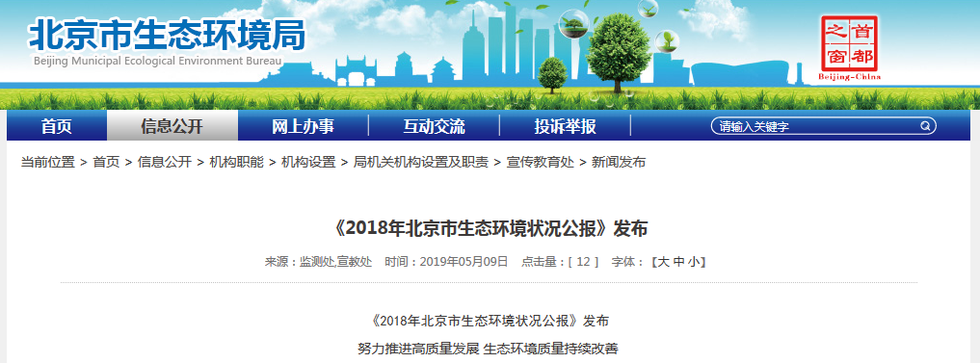980x363 pixels.
Task: Open 机构职能 breadcrumb link
Action: 236,163
